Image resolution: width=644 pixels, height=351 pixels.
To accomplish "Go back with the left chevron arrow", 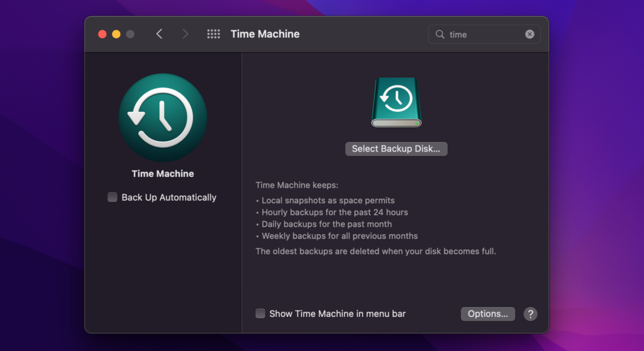I will coord(159,34).
